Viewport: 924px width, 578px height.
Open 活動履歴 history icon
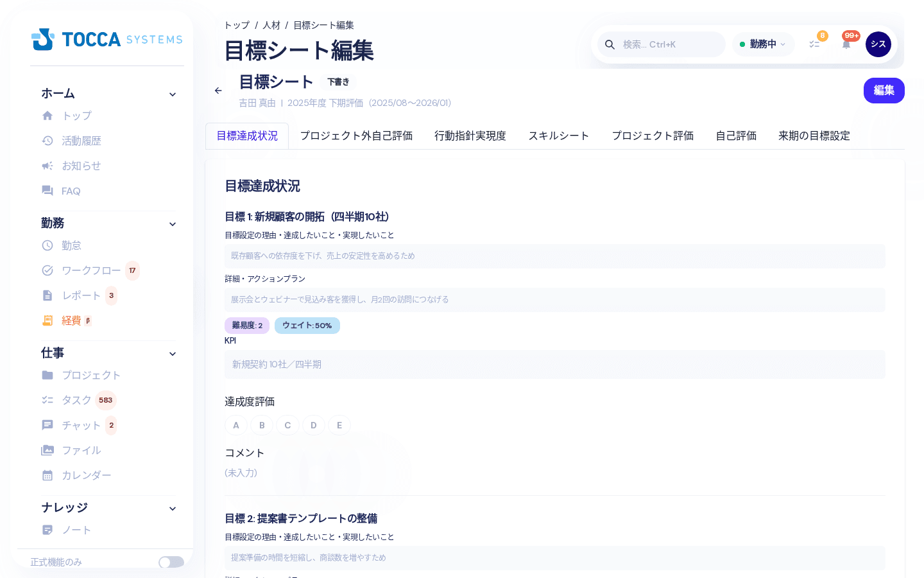point(47,141)
